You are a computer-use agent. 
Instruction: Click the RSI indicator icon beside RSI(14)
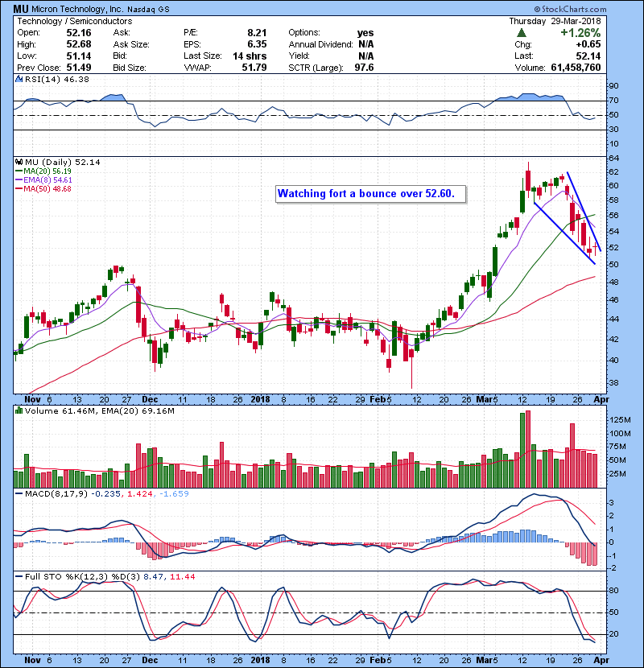pos(19,79)
